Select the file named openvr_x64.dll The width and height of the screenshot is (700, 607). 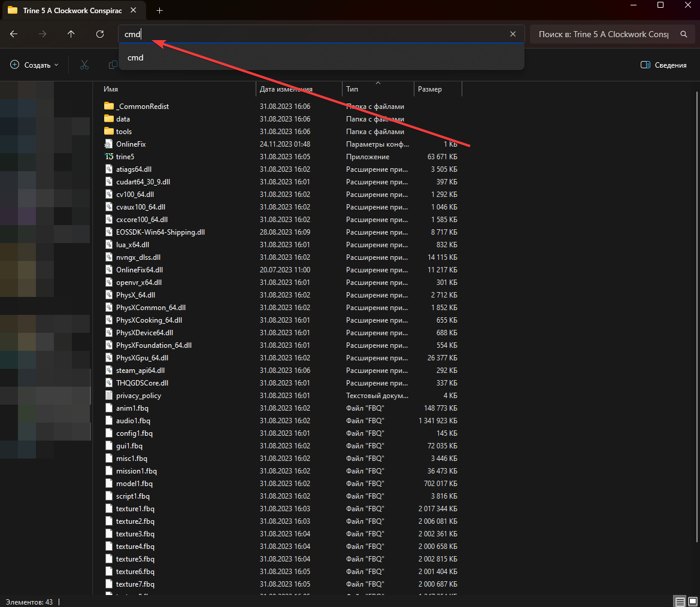139,282
